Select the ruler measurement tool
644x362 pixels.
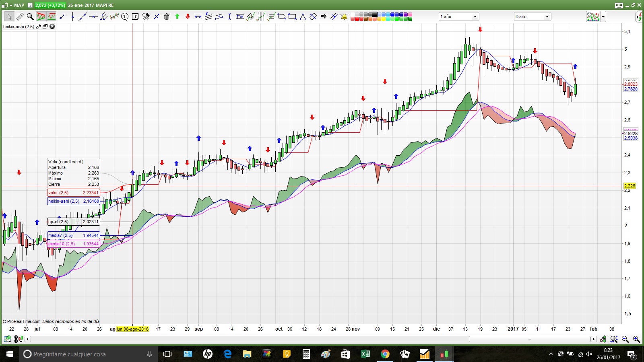point(20,16)
